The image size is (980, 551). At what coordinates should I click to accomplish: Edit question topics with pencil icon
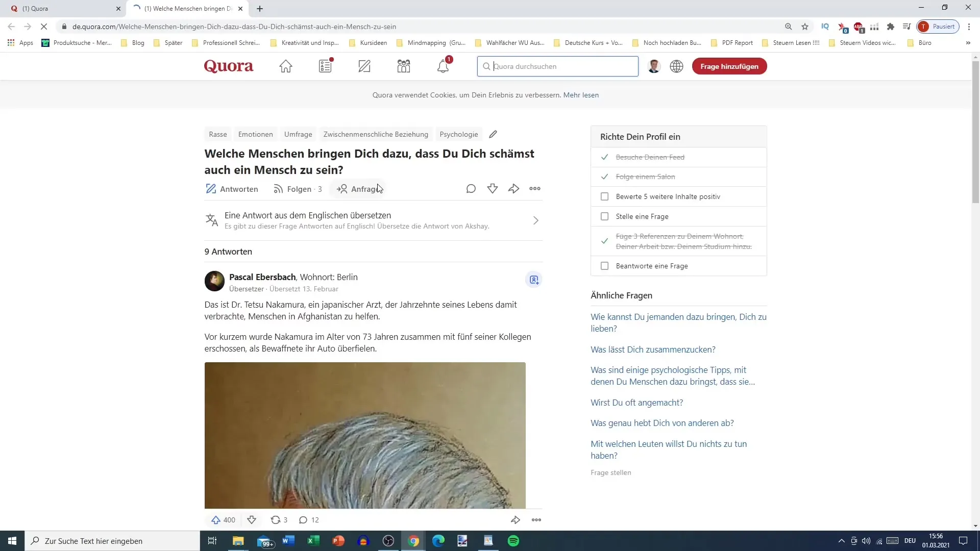[x=493, y=134]
